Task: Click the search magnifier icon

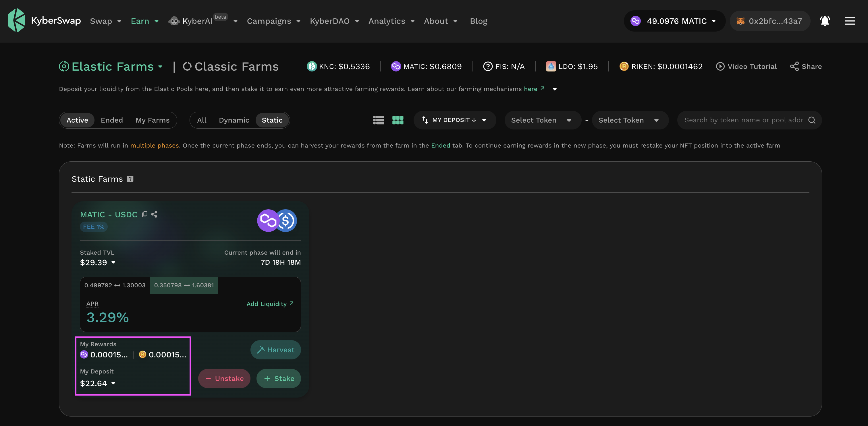Action: (812, 120)
